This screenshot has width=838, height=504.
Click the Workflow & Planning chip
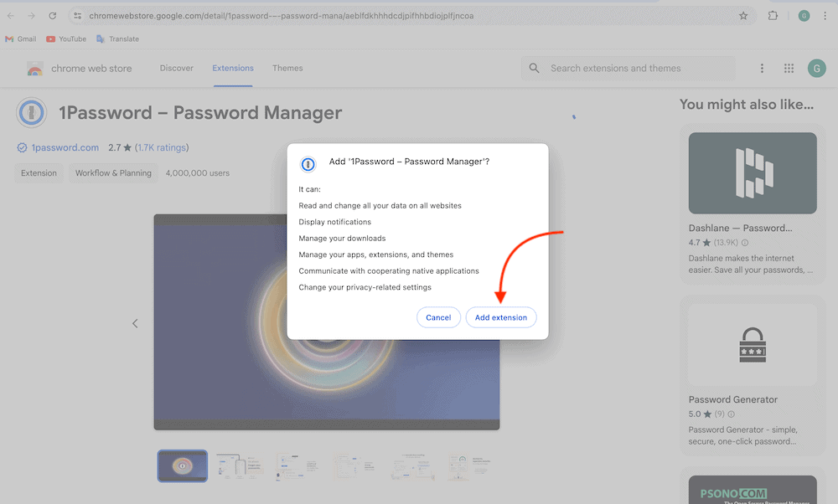113,173
